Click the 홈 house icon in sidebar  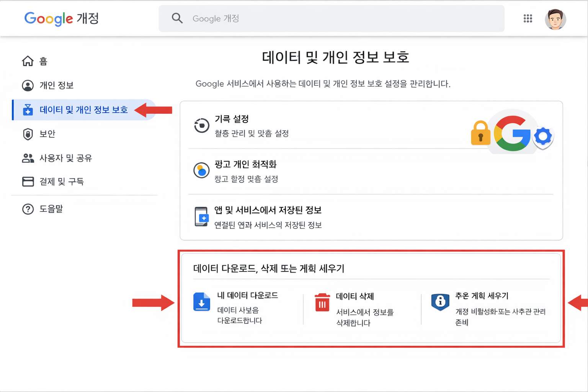28,61
